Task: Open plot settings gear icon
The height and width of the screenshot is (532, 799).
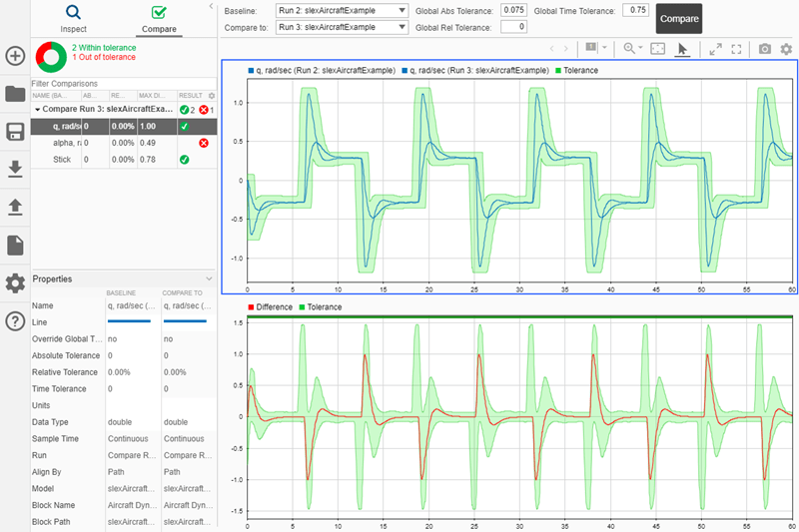Action: pos(786,49)
